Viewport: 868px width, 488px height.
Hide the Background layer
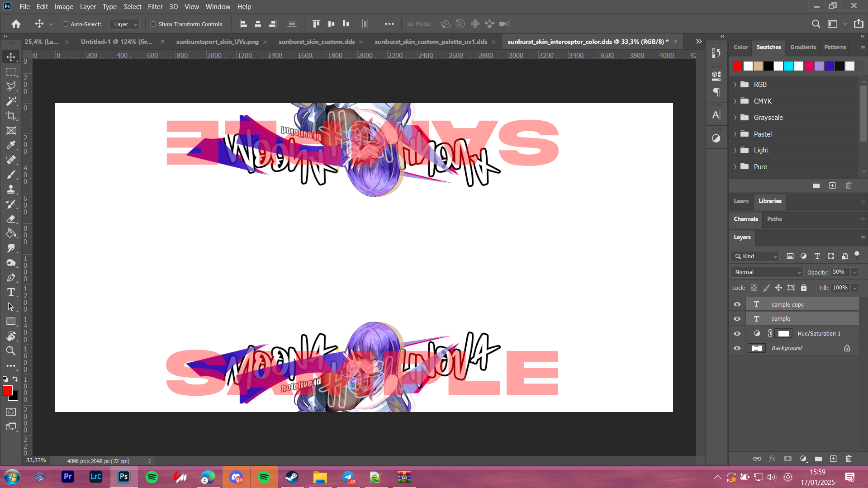[x=737, y=348]
